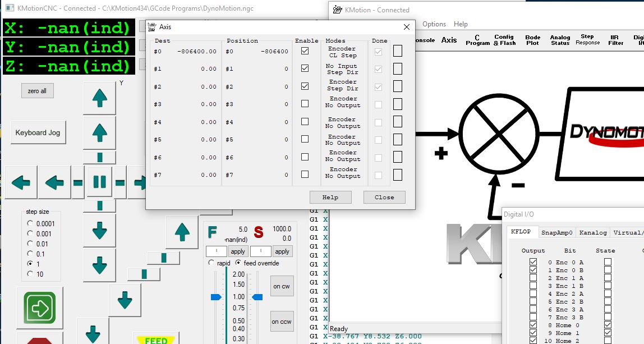Click the feed override slider thumb
Image resolution: width=644 pixels, height=344 pixels.
(216, 297)
